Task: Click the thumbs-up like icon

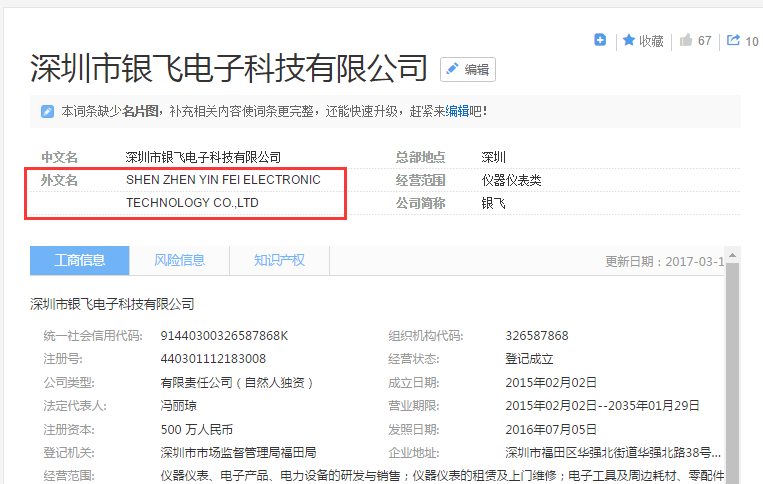Action: click(686, 41)
